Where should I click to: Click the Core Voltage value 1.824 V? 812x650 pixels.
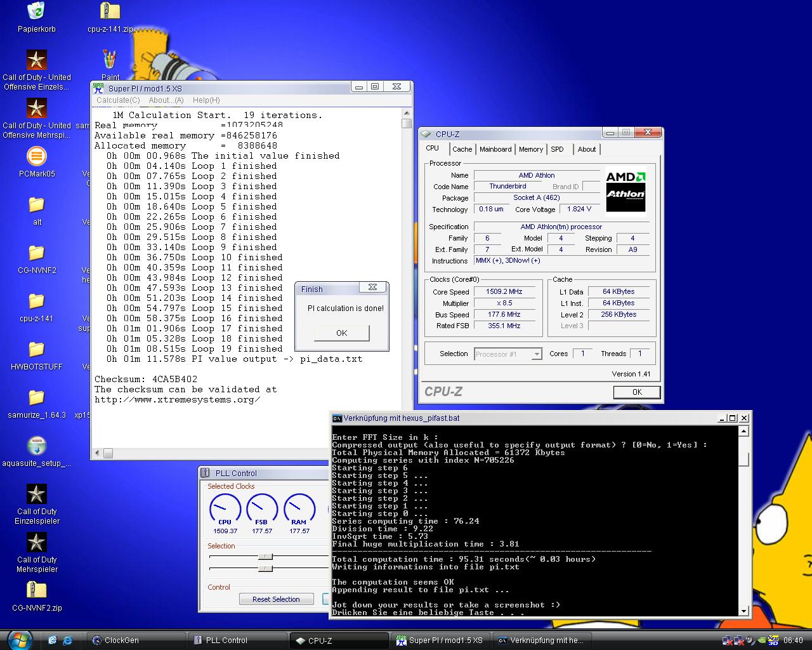579,209
